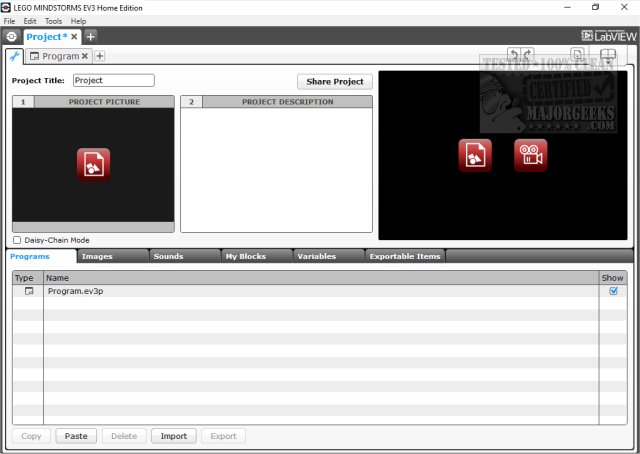The height and width of the screenshot is (454, 640).
Task: Open the File menu
Action: point(9,21)
